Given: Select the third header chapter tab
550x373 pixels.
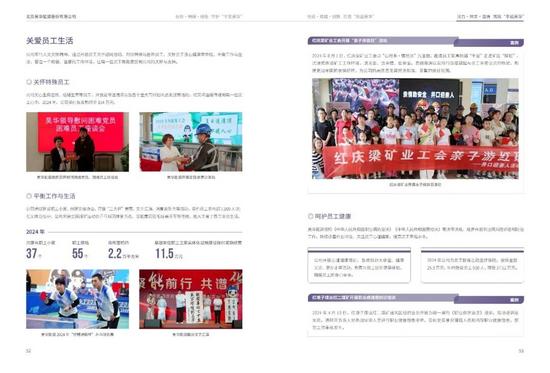Looking at the screenshot, I should (x=341, y=16).
